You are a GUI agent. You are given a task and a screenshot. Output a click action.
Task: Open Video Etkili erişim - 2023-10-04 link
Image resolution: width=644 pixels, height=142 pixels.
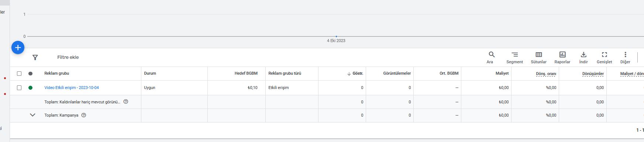tap(72, 88)
